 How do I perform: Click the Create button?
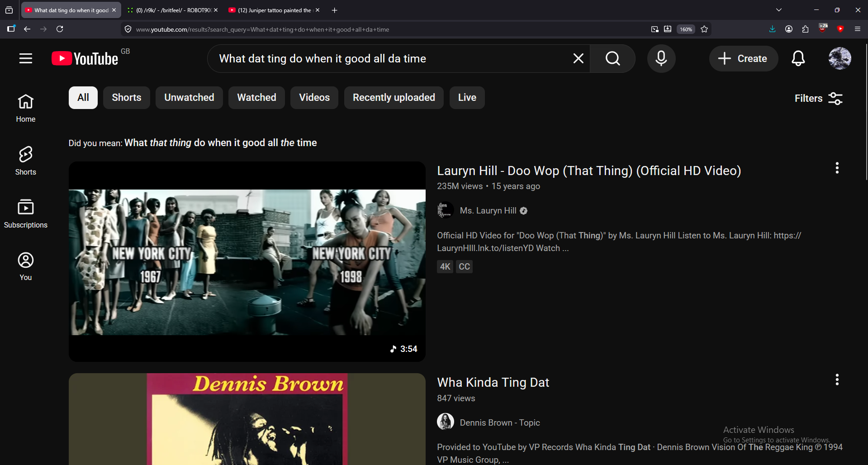tap(743, 58)
